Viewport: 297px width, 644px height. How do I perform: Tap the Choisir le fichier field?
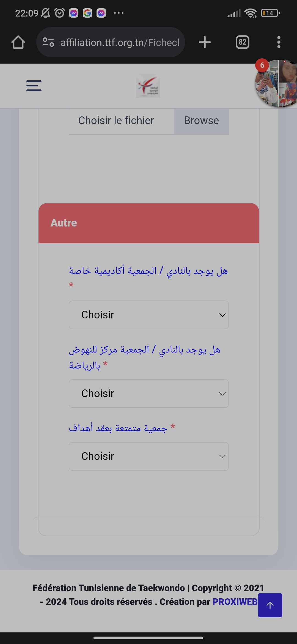pyautogui.click(x=122, y=121)
